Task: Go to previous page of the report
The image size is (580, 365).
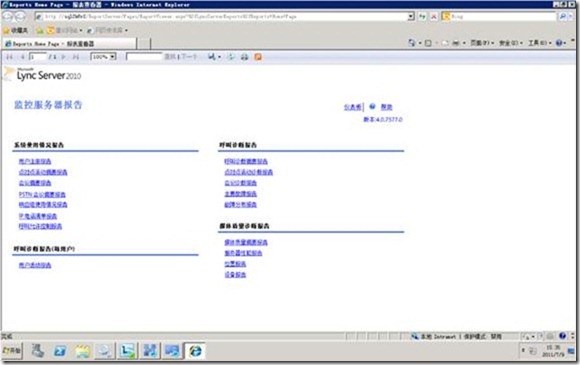Action: (22, 57)
